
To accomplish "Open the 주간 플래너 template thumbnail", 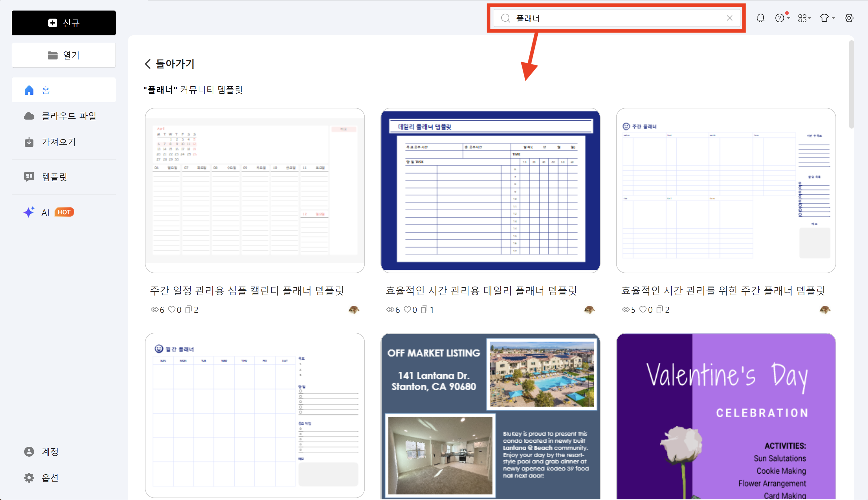I will [726, 191].
